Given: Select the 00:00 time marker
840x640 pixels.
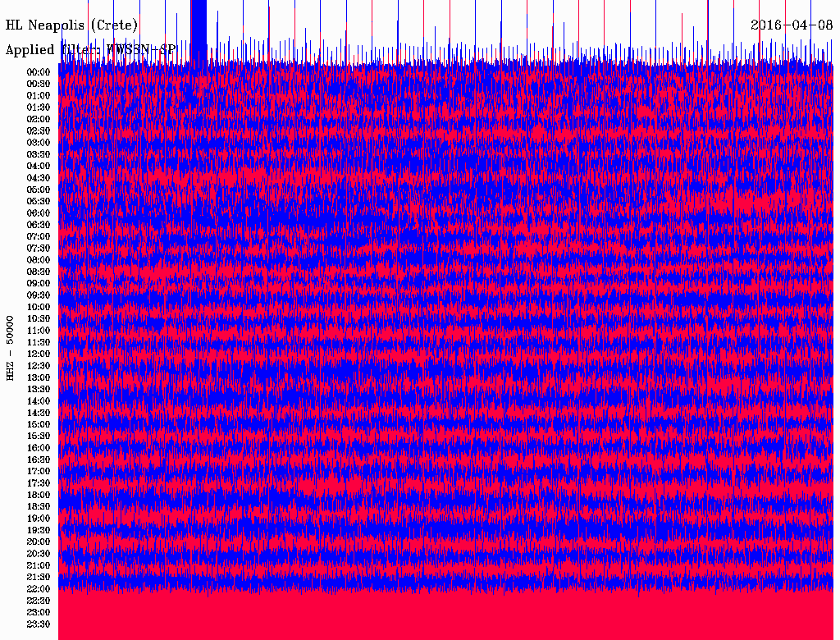Looking at the screenshot, I should 39,71.
